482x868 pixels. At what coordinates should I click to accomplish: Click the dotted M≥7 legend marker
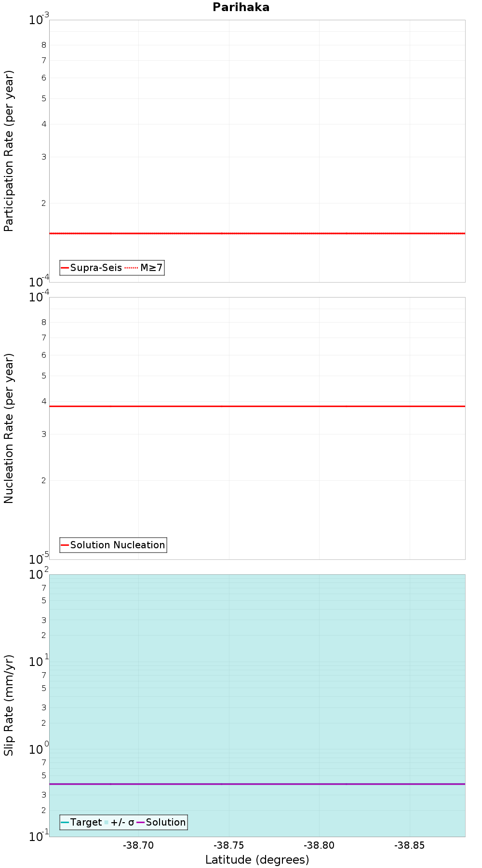131,268
